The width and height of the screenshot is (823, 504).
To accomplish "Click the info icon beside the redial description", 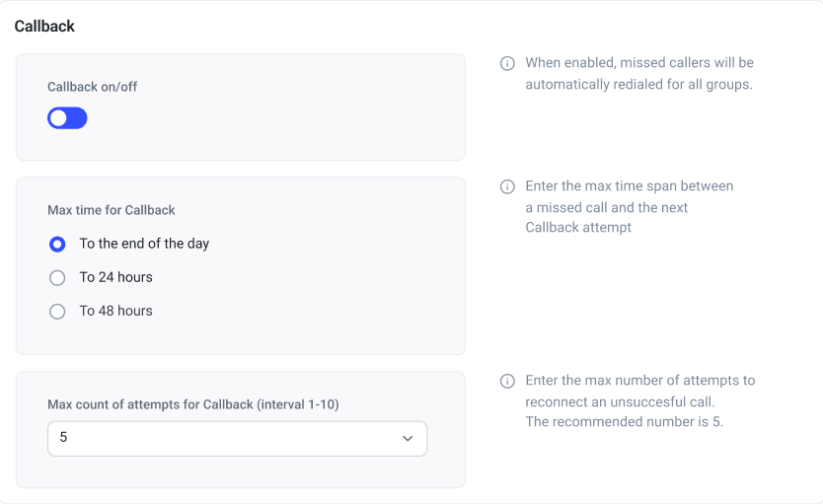I will click(507, 63).
